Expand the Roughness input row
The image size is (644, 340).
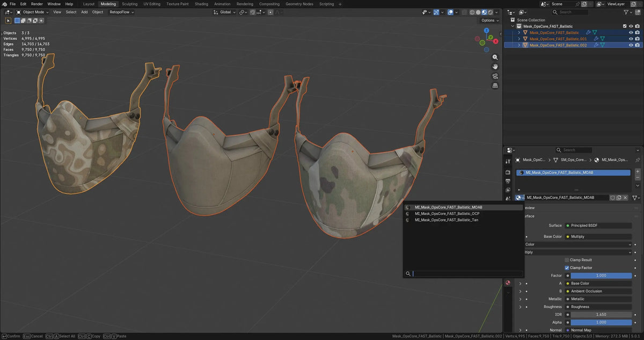[x=520, y=307]
